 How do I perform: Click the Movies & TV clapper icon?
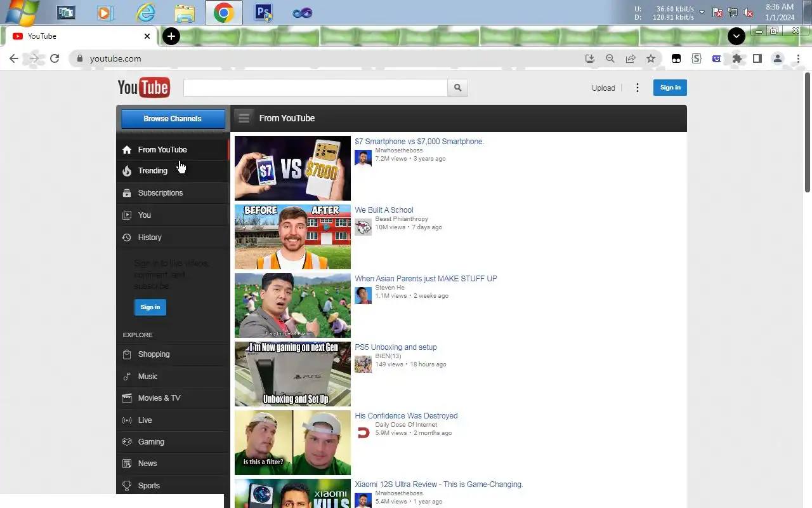127,398
